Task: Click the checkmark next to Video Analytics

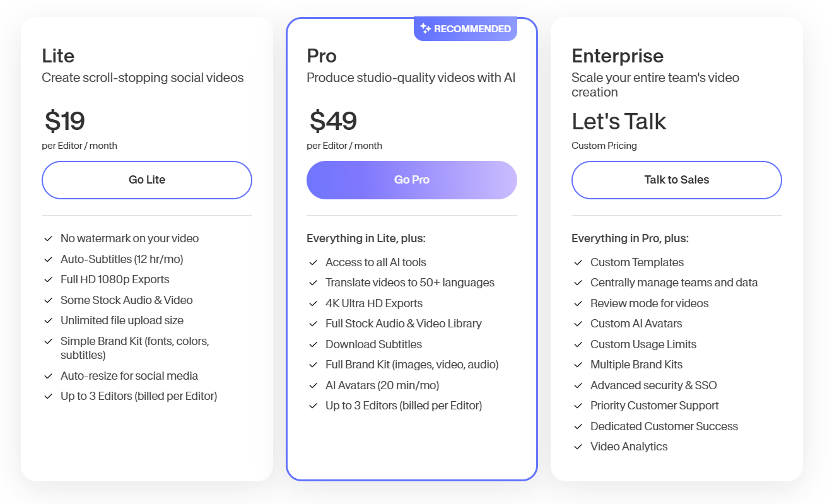Action: (578, 447)
